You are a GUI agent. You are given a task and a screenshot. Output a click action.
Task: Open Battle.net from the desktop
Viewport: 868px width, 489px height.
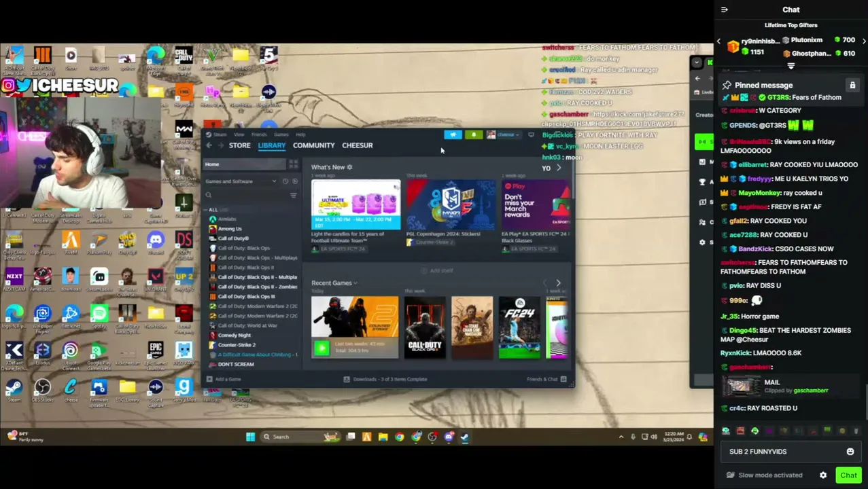tap(71, 315)
